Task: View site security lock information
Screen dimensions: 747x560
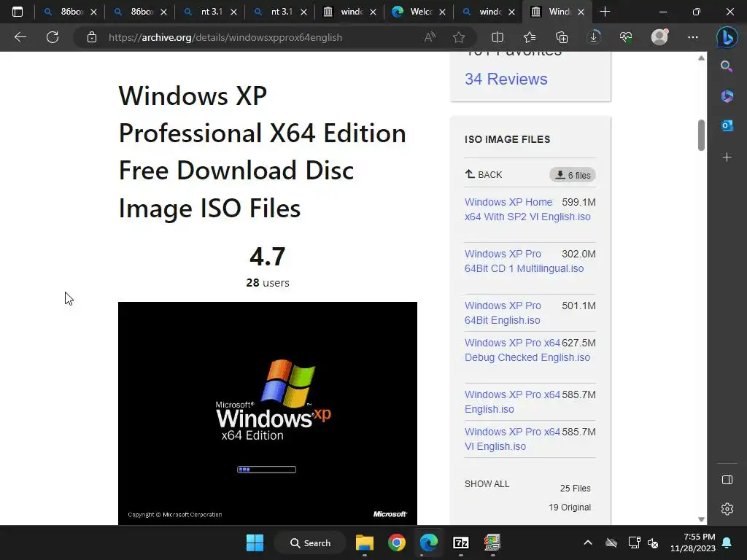Action: [91, 37]
